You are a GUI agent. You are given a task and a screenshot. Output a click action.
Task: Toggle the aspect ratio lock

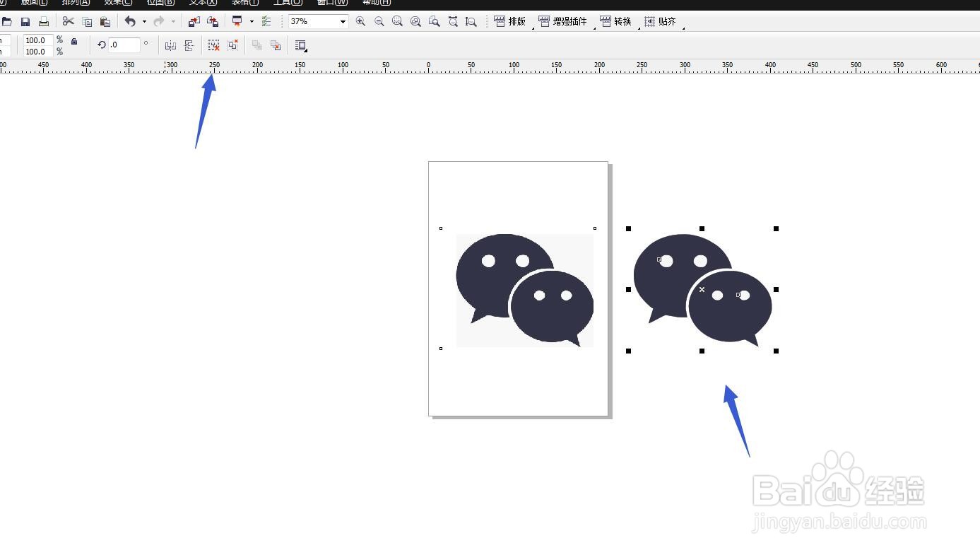tap(75, 44)
